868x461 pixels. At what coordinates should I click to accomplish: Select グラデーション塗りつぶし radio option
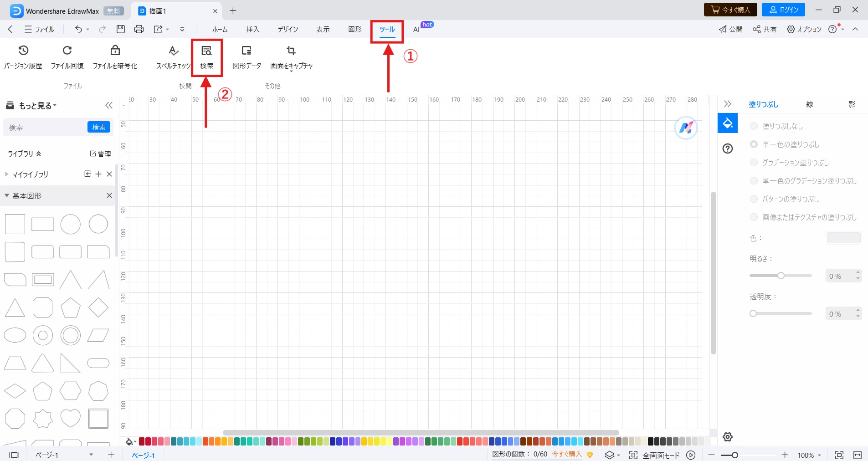pyautogui.click(x=754, y=162)
